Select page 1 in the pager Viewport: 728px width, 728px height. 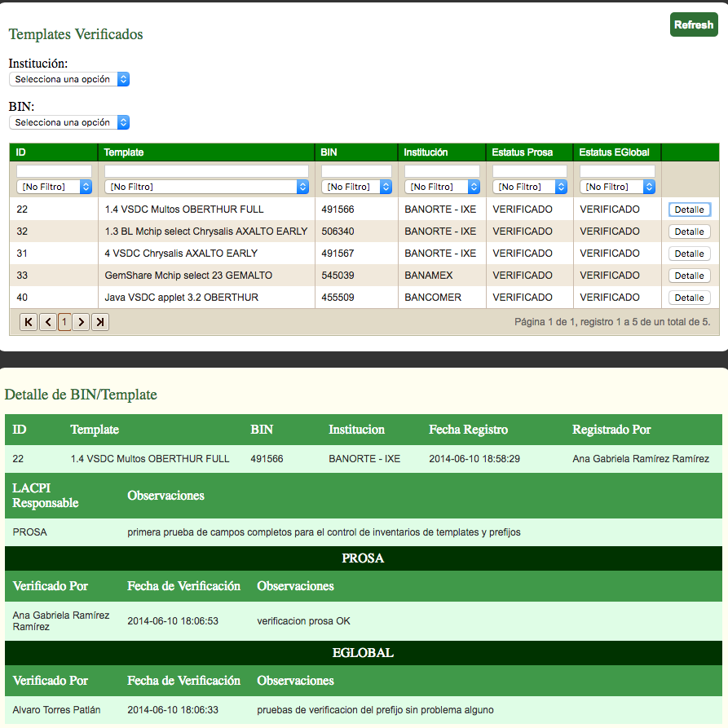pos(64,322)
